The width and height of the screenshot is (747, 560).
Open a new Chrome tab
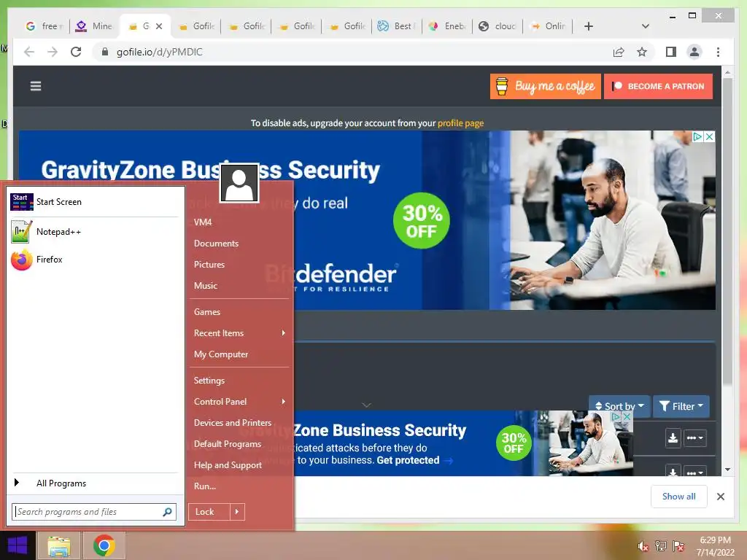point(589,26)
